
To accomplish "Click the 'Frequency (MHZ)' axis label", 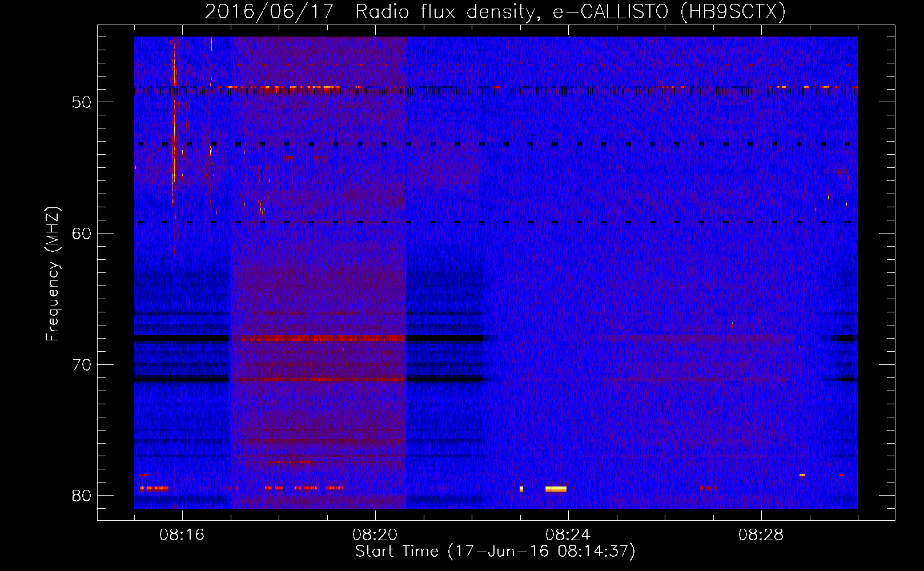I will click(x=53, y=274).
